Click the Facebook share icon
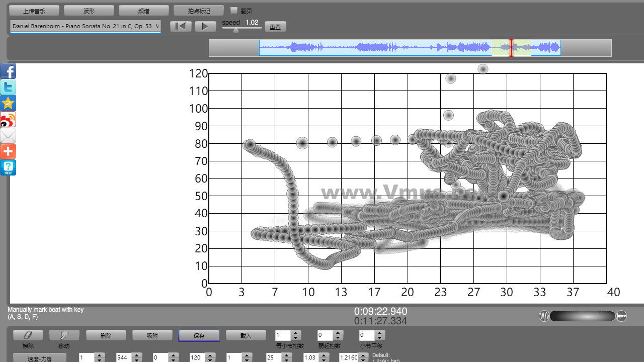The width and height of the screenshot is (644, 362). [8, 71]
